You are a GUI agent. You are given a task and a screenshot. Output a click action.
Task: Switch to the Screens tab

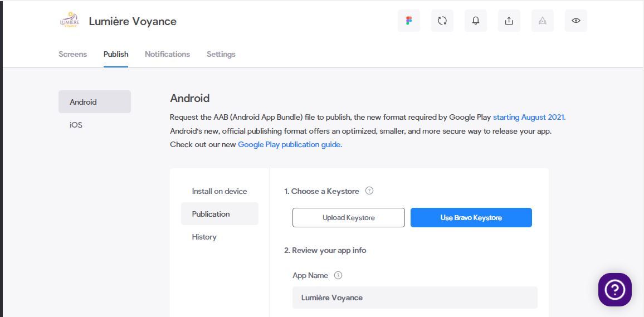click(72, 54)
